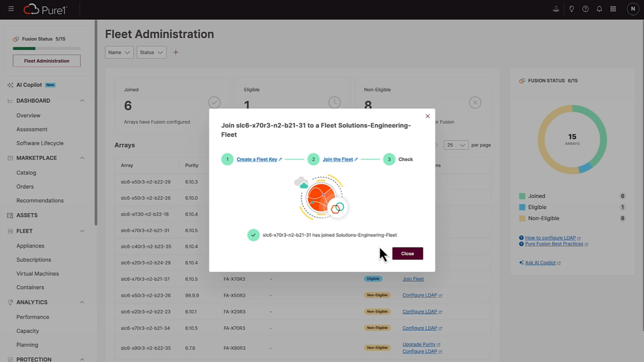The height and width of the screenshot is (362, 644).
Task: Open the help question-mark menu
Action: (x=585, y=9)
